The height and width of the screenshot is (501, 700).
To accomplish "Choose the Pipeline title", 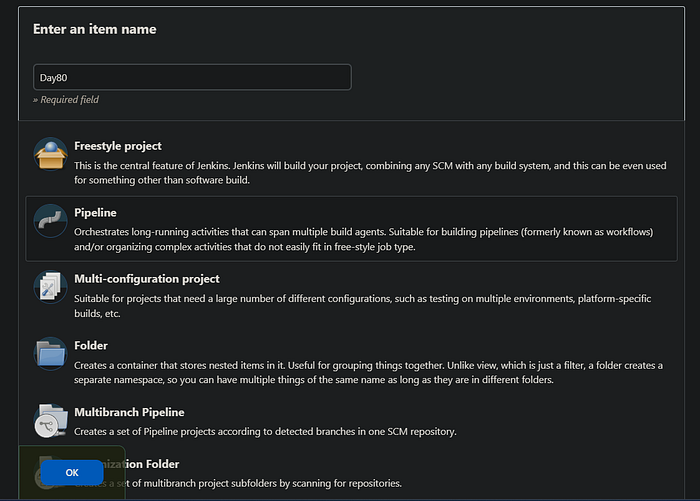I will (95, 213).
